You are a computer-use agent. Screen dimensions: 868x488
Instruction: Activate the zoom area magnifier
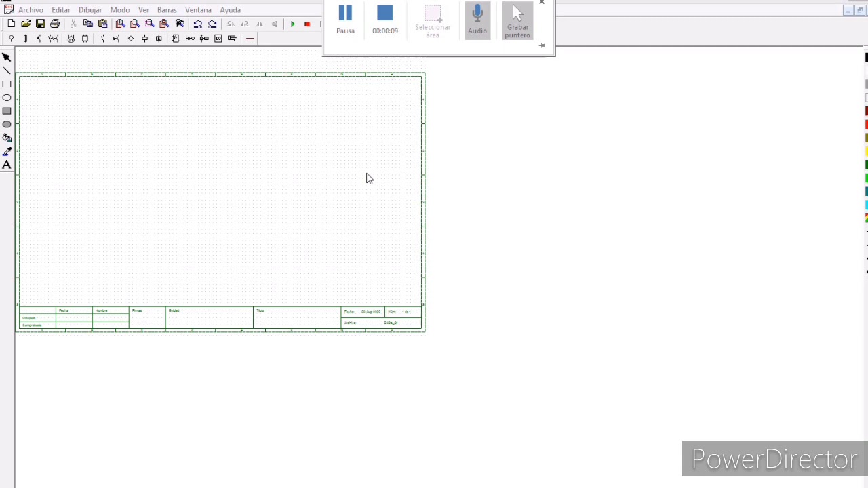[150, 24]
